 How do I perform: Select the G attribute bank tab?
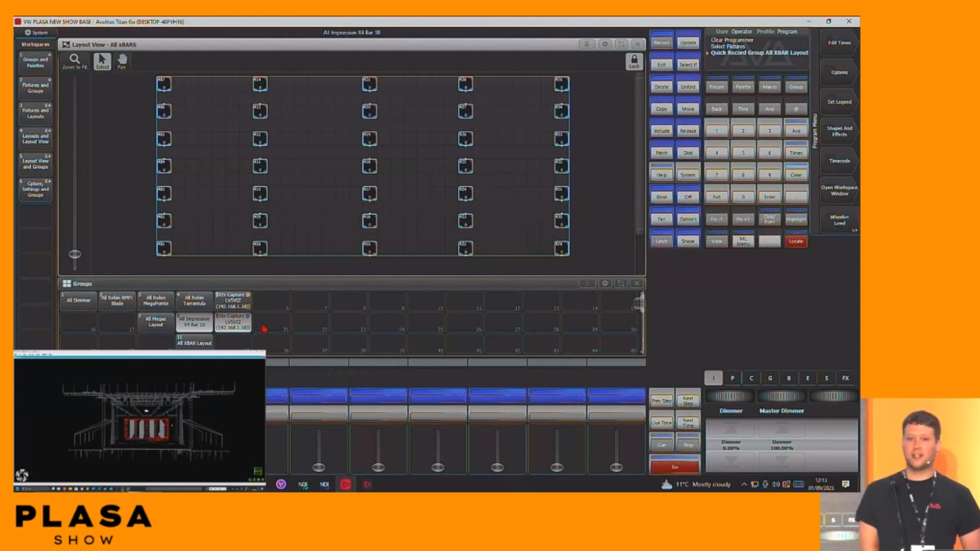tap(770, 378)
